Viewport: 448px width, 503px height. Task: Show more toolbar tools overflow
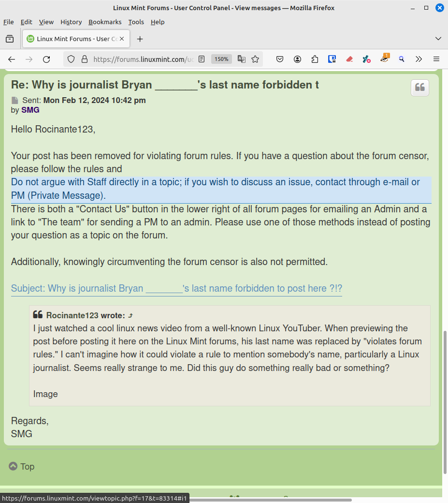pyautogui.click(x=419, y=59)
